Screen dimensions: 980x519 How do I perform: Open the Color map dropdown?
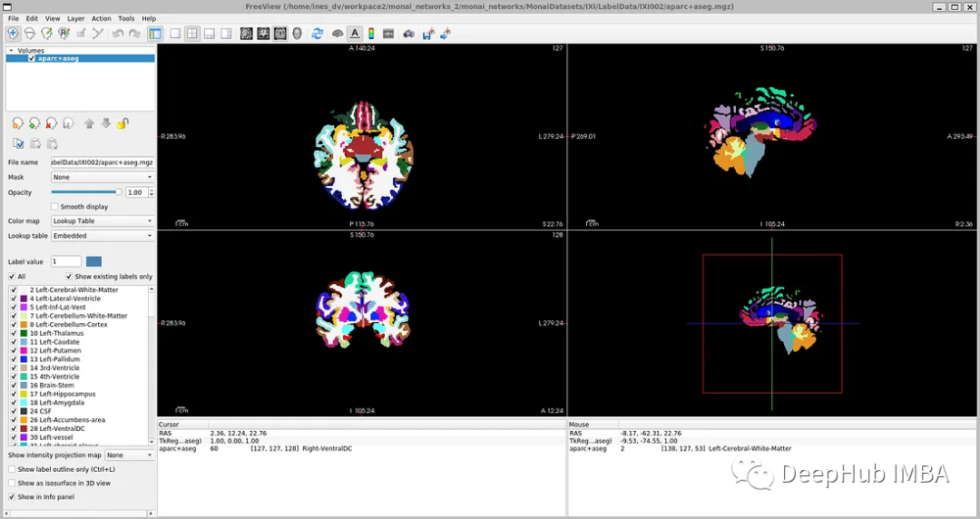tap(103, 221)
